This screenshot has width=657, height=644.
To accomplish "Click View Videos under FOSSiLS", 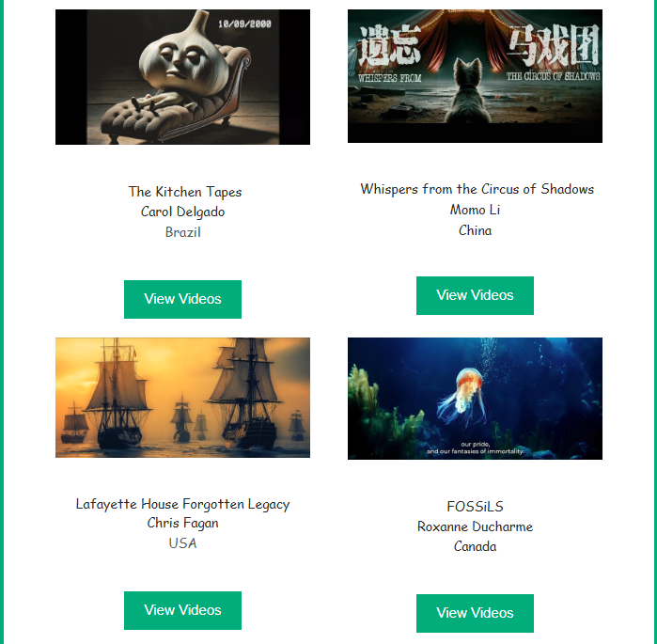I will 475,613.
